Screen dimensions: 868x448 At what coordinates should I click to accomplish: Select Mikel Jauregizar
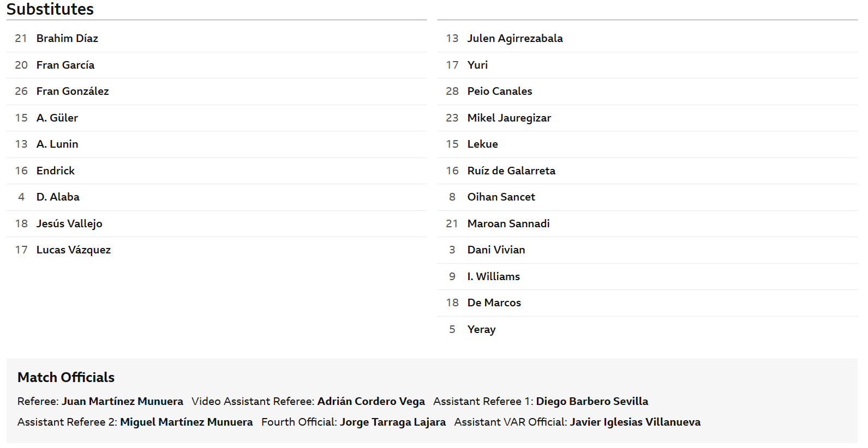coord(647,118)
